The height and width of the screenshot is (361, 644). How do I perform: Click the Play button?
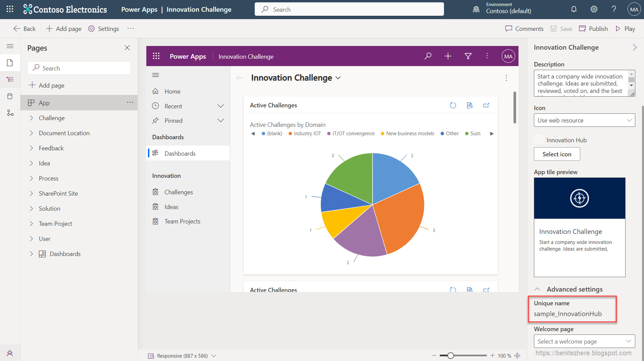(625, 29)
